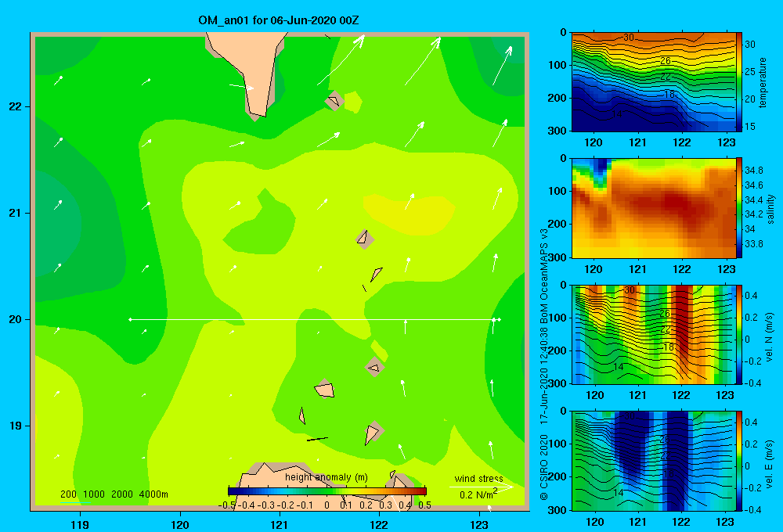The image size is (783, 532).
Task: Click the salinity color scale bar
Action: coord(739,208)
